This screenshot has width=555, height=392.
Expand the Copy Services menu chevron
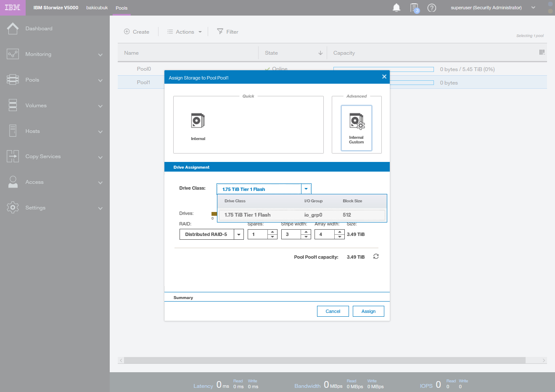100,157
